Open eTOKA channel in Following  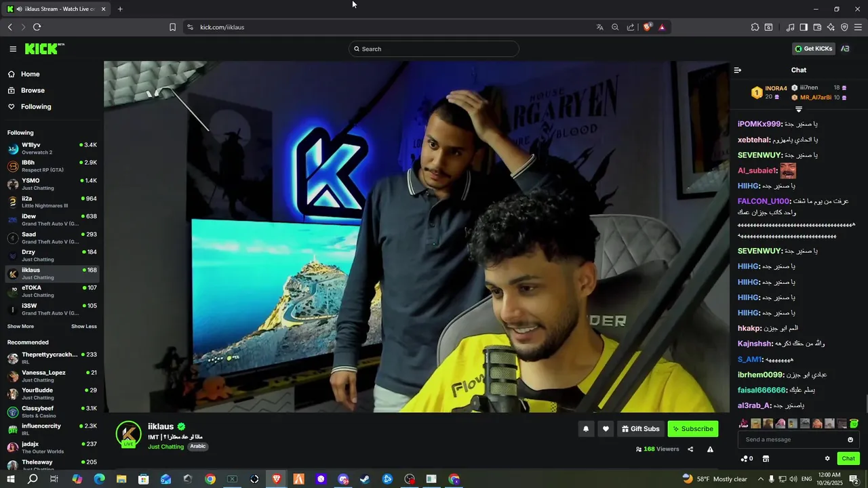click(52, 291)
